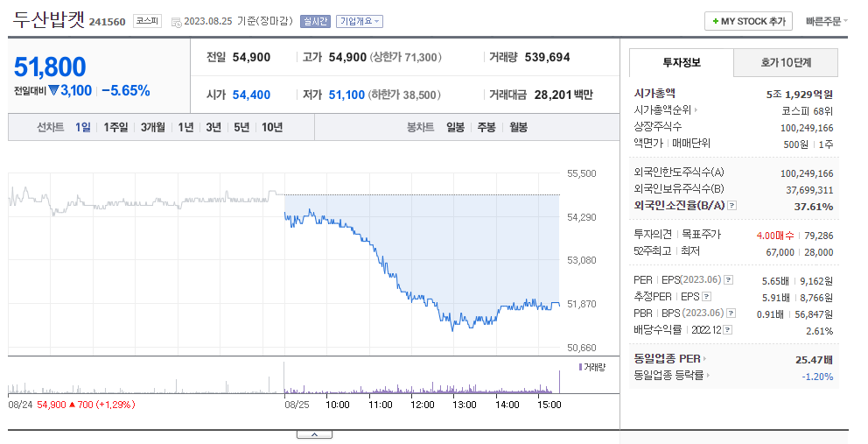Viewport: 868px width, 444px height.
Task: Click the 저가 value 51,100
Action: pos(346,95)
